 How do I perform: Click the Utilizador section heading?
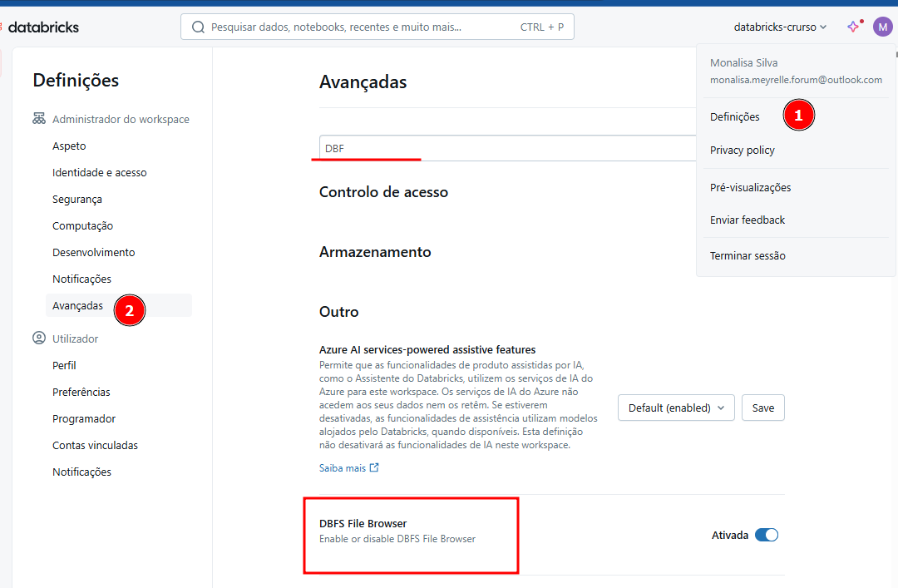(75, 338)
